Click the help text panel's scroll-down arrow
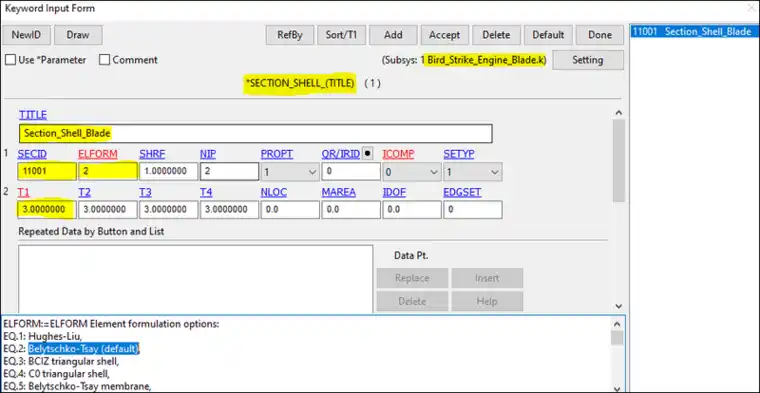 pos(617,388)
